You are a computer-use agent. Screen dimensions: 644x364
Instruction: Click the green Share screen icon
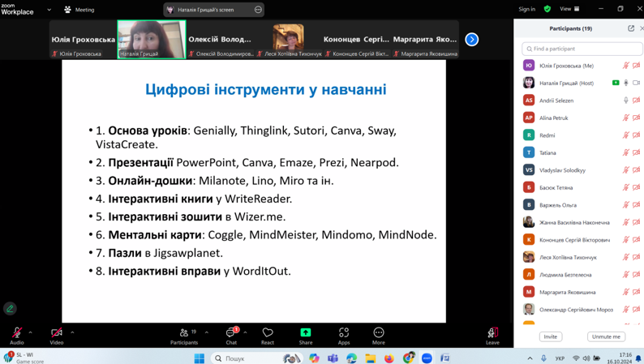pos(306,333)
